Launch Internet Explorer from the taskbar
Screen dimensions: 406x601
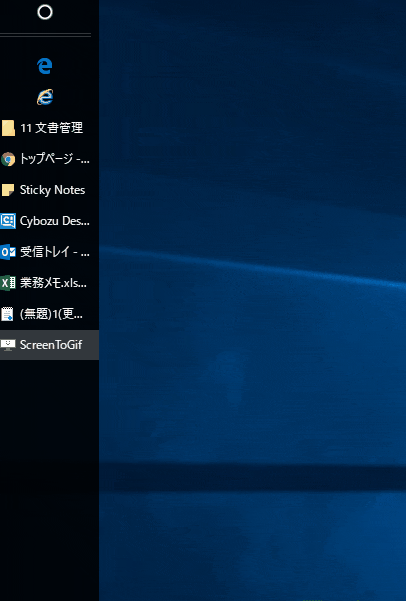point(45,97)
